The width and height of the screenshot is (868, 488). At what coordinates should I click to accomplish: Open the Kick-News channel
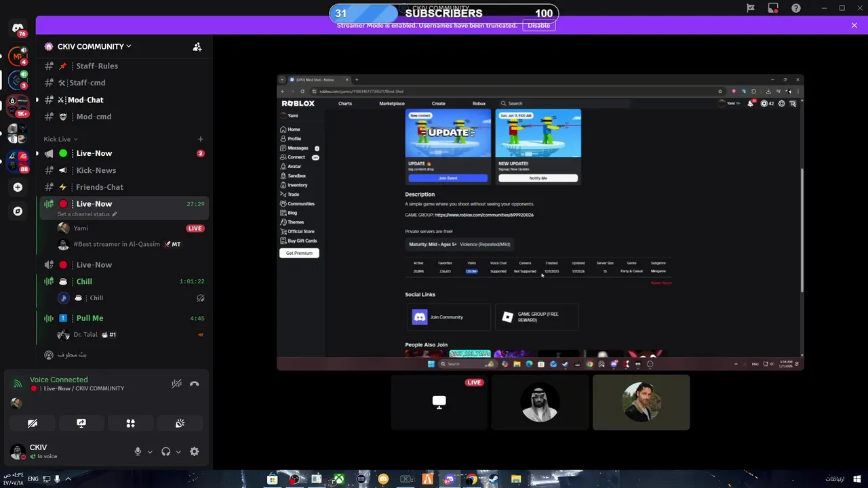123,170
